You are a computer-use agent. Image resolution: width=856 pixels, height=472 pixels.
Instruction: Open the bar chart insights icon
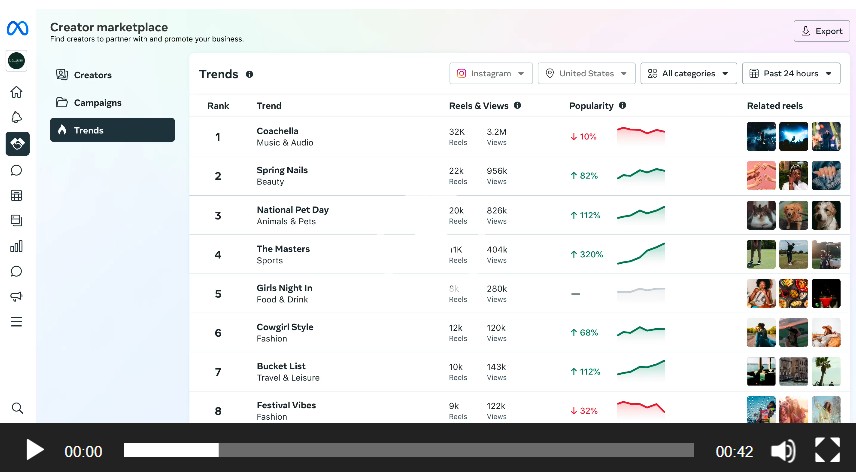16,246
